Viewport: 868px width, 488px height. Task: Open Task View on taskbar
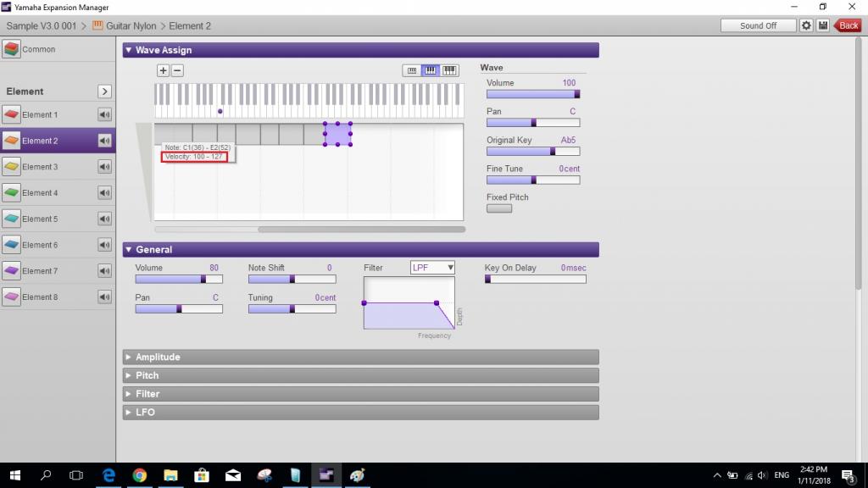coord(76,474)
